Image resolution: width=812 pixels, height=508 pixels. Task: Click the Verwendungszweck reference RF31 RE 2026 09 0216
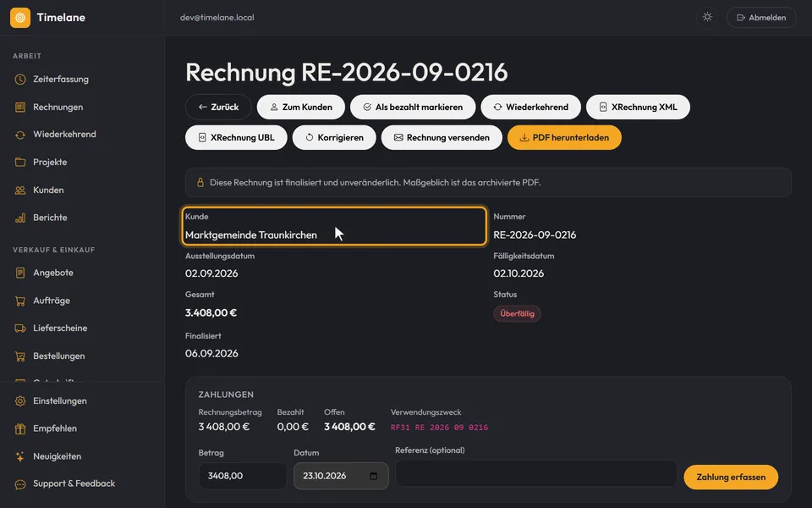click(439, 428)
